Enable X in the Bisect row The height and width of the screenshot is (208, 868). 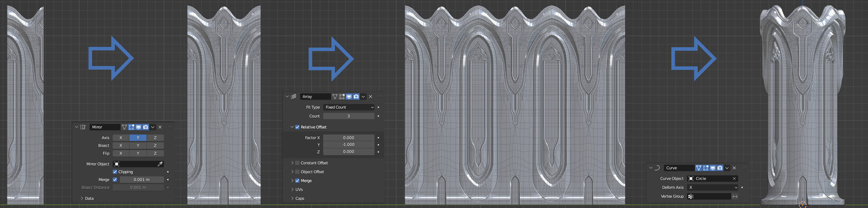click(x=121, y=145)
